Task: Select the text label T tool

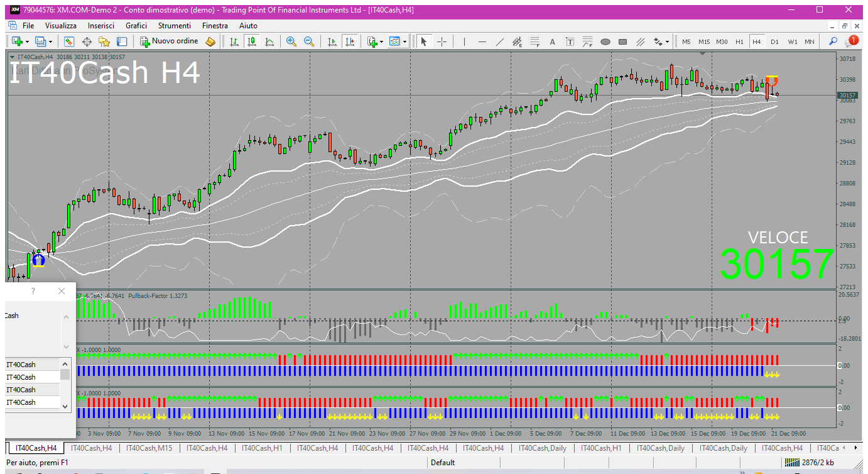Action: tap(570, 41)
